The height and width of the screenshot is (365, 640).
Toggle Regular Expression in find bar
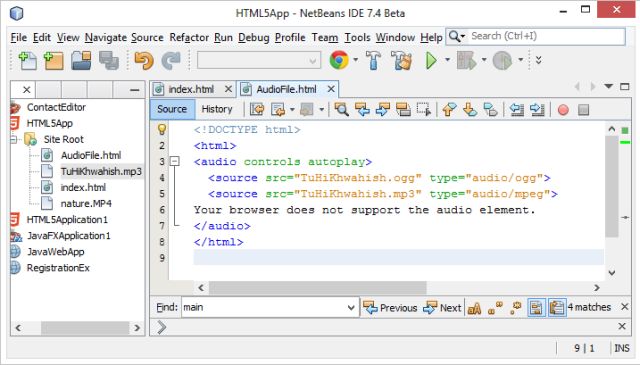[516, 308]
